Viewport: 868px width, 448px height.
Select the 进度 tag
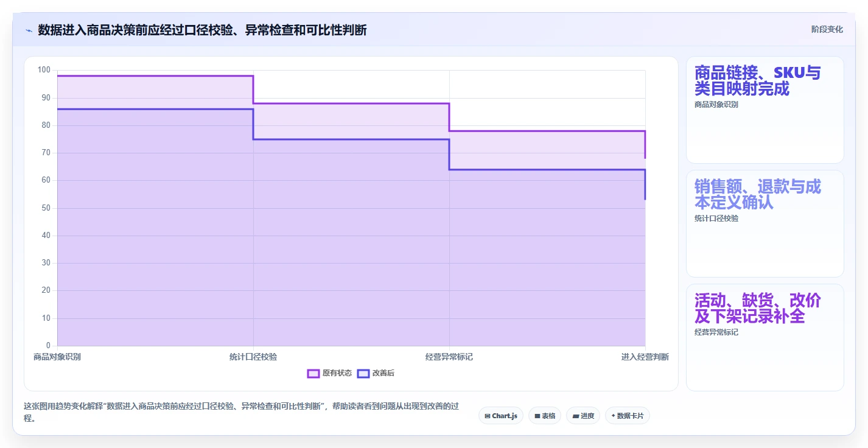coord(583,416)
